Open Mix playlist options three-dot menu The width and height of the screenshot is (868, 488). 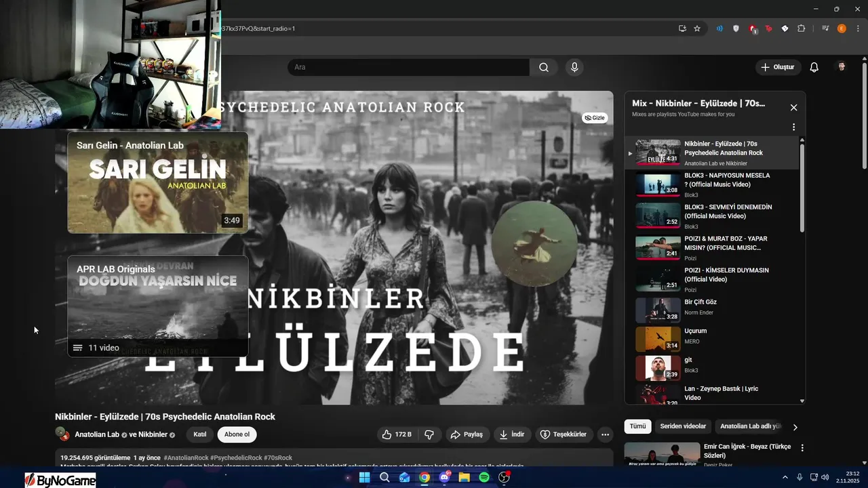tap(793, 127)
